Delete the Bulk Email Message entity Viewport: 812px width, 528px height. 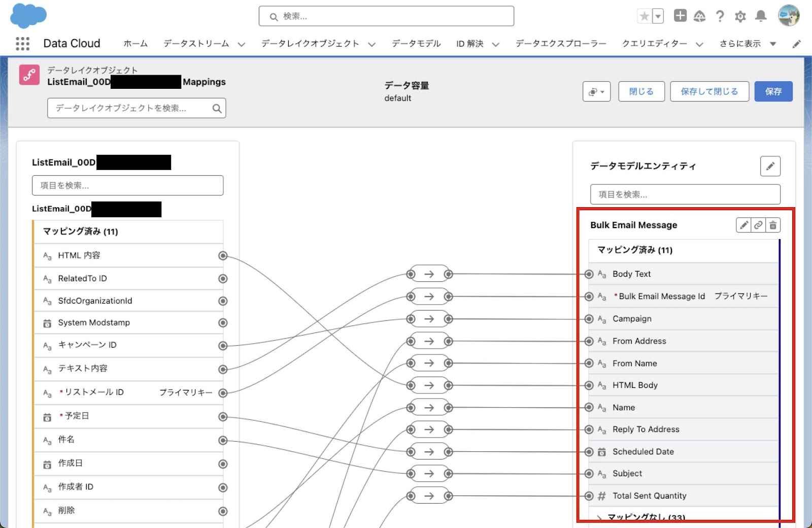coord(773,225)
